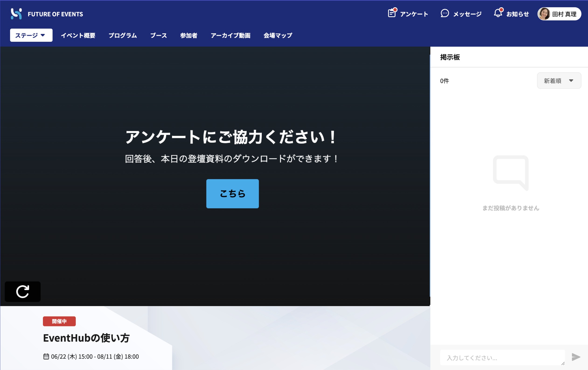The width and height of the screenshot is (588, 370).
Task: Reload the stage video with refresh icon
Action: pyautogui.click(x=23, y=291)
